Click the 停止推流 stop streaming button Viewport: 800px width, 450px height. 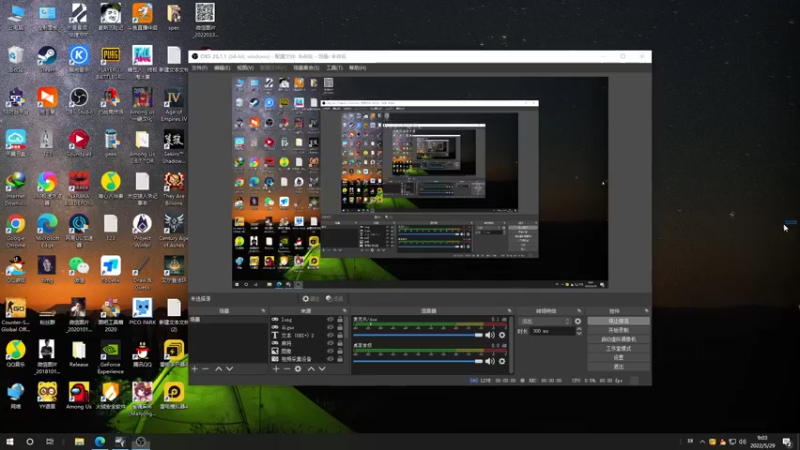pos(618,321)
